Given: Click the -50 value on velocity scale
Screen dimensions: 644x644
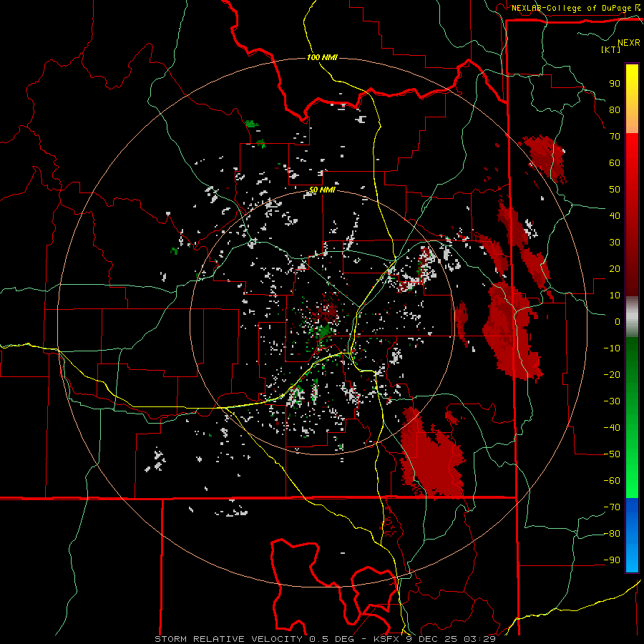Looking at the screenshot, I should click(x=612, y=454).
